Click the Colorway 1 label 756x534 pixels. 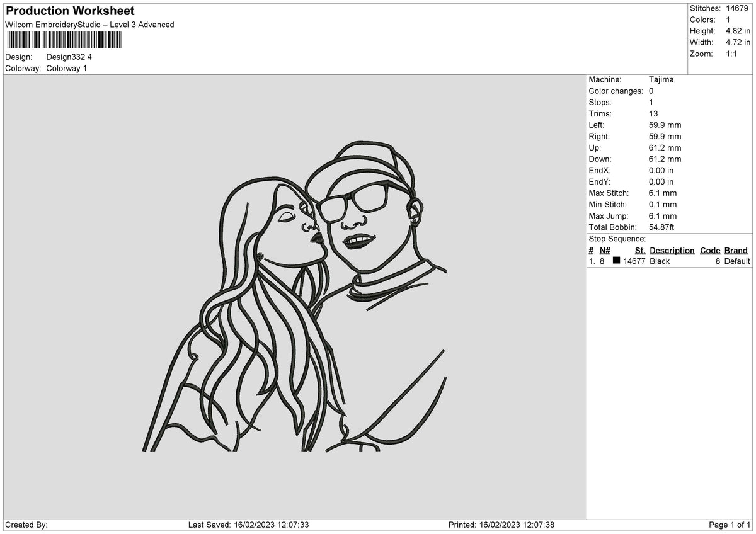click(67, 68)
